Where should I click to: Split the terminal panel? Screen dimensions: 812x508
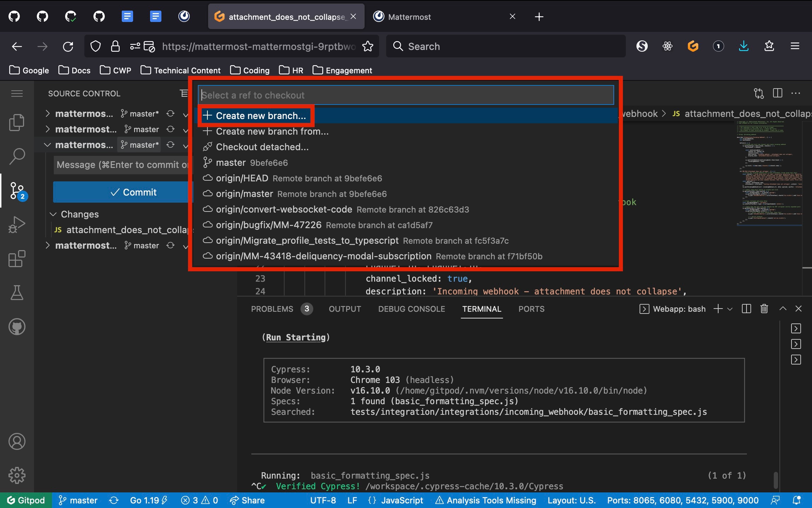click(746, 309)
